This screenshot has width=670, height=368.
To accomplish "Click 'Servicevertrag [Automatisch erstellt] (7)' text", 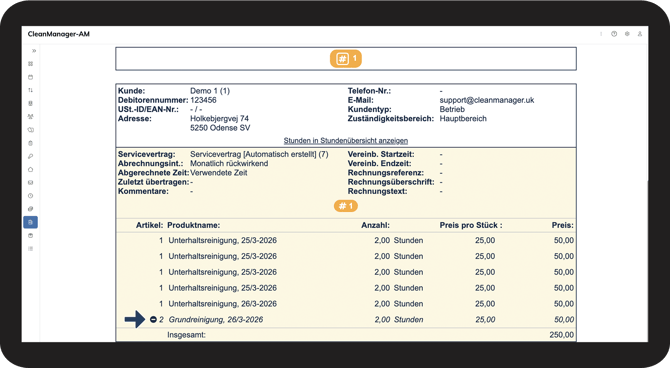I will pos(259,154).
